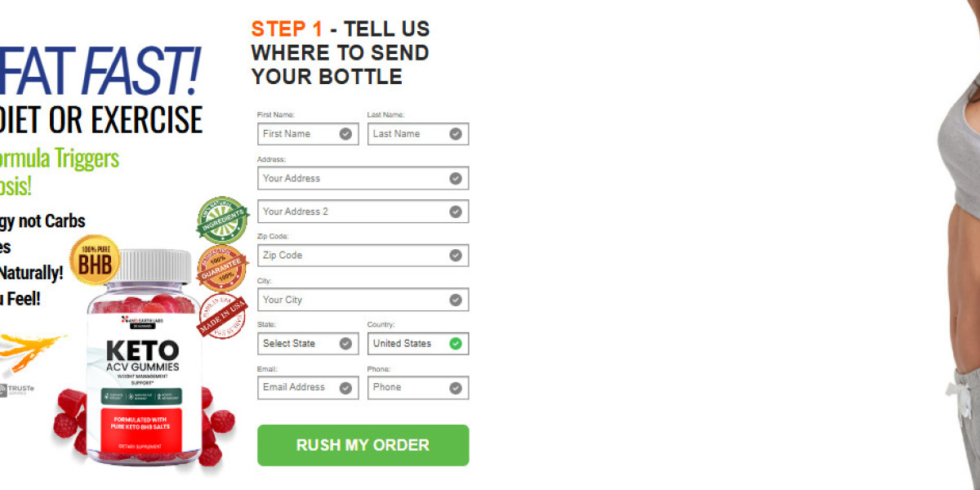Image resolution: width=980 pixels, height=490 pixels.
Task: Focus the Last Name input field
Action: pyautogui.click(x=418, y=134)
